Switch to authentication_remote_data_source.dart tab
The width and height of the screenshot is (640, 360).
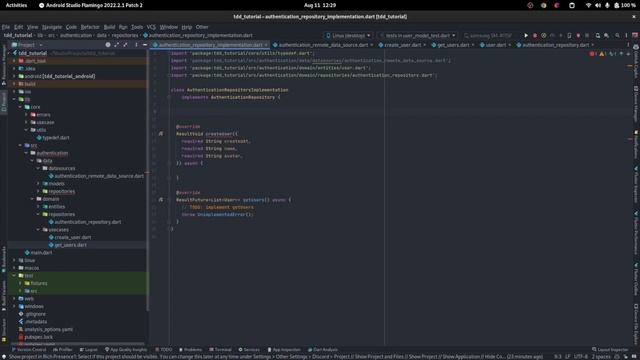point(323,45)
